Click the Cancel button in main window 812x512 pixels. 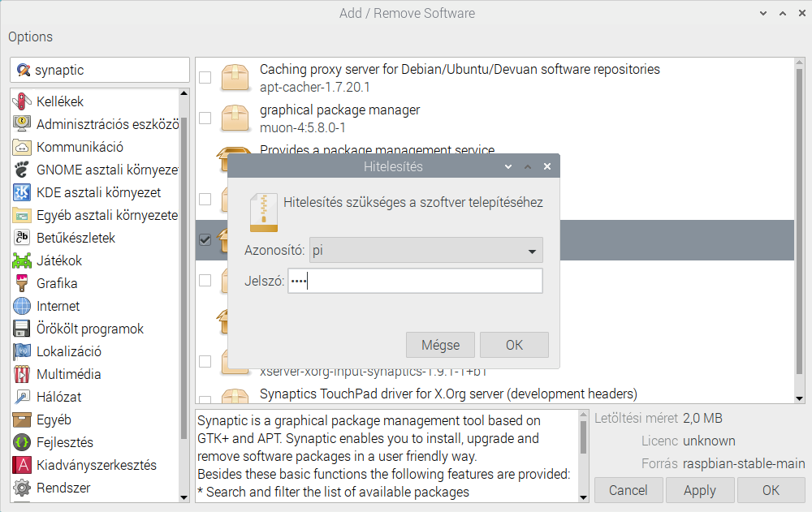[x=628, y=490]
